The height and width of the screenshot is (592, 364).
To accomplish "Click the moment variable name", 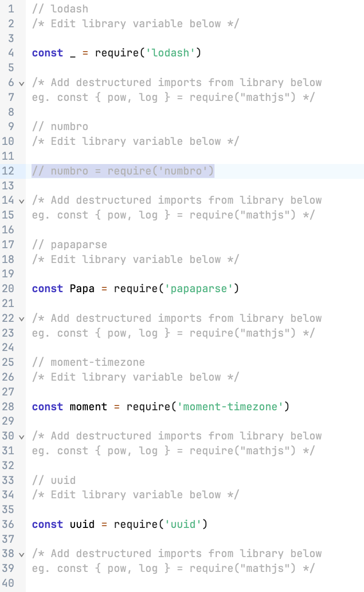I will coord(88,406).
